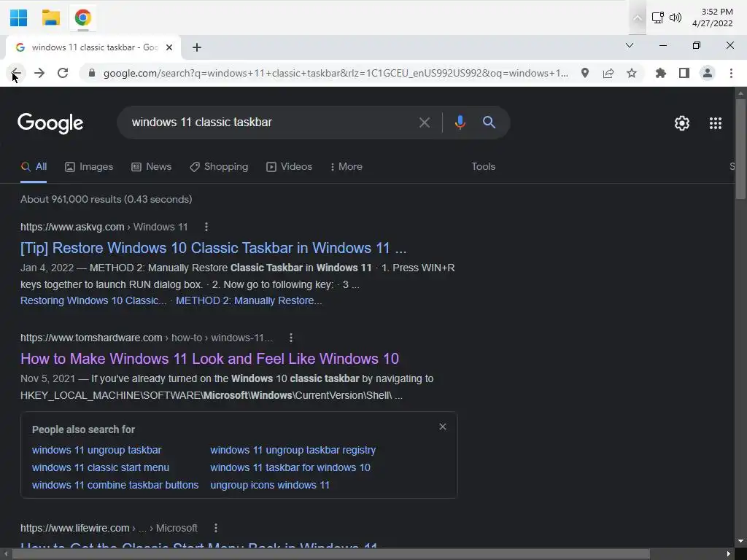
Task: Switch to the Videos tab
Action: click(289, 167)
